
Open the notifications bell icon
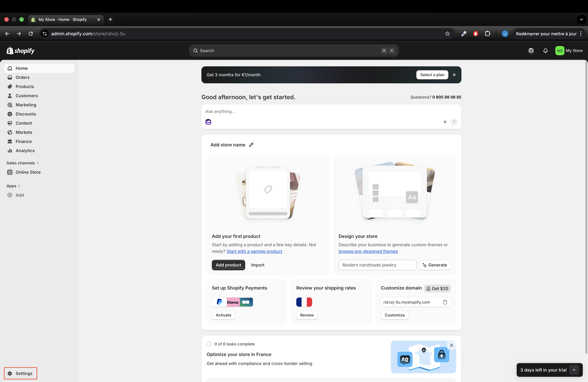(x=545, y=51)
